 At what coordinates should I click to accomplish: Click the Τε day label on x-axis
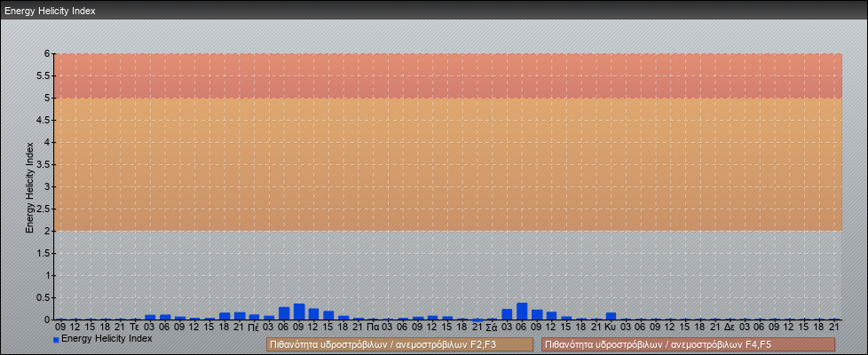click(x=135, y=327)
